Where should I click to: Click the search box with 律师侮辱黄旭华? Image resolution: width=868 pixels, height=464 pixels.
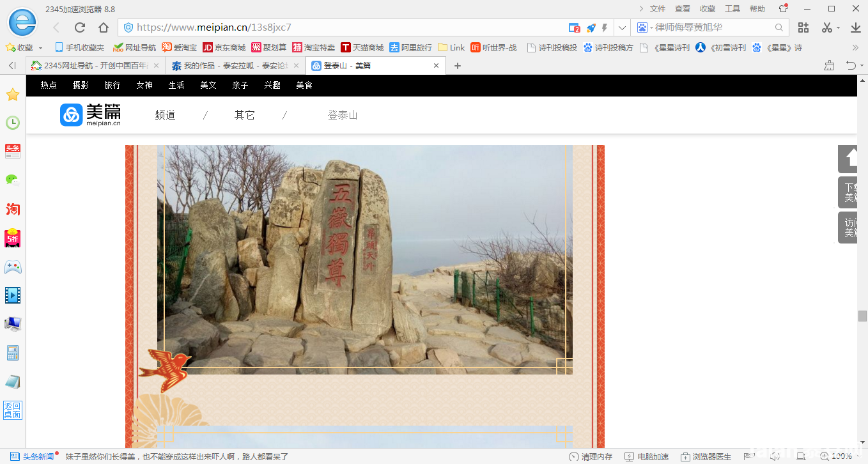(709, 27)
